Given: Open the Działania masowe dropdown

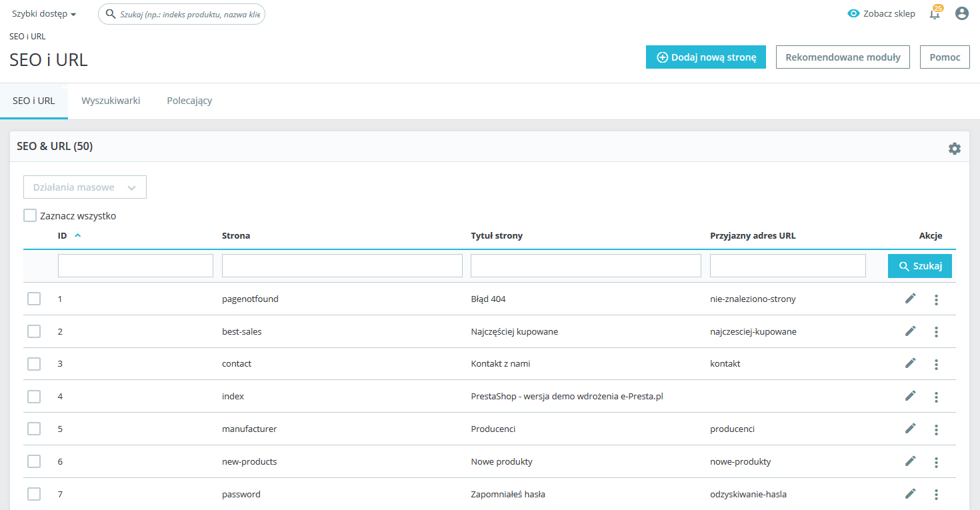Looking at the screenshot, I should click(85, 187).
